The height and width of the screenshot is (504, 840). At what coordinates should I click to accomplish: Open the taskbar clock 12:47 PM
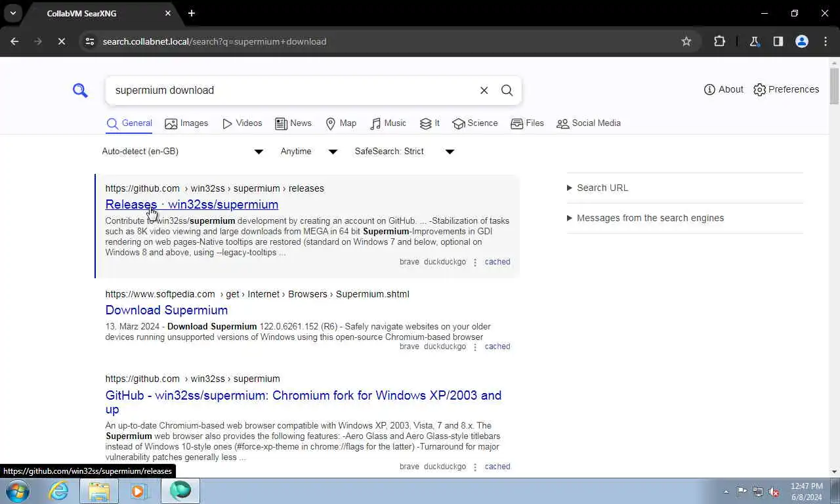(807, 492)
